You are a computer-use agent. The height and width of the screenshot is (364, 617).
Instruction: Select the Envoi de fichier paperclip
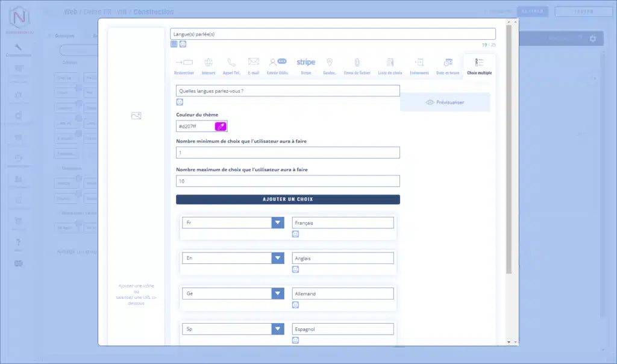pos(356,65)
